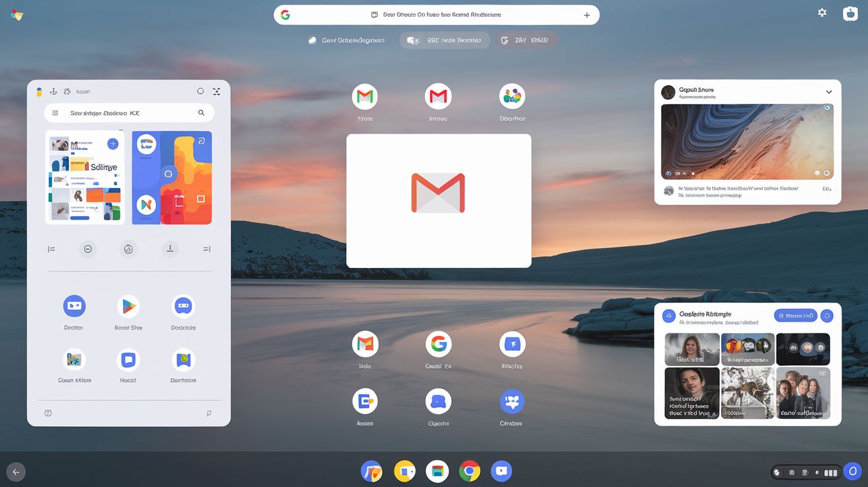The height and width of the screenshot is (487, 868).
Task: Launch the blue chat "Hocaf" app
Action: [x=128, y=359]
